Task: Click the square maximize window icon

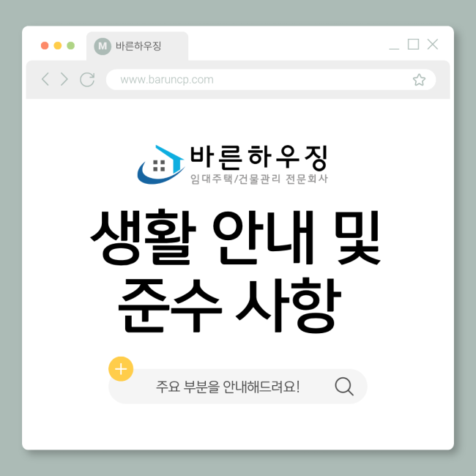Action: click(413, 45)
